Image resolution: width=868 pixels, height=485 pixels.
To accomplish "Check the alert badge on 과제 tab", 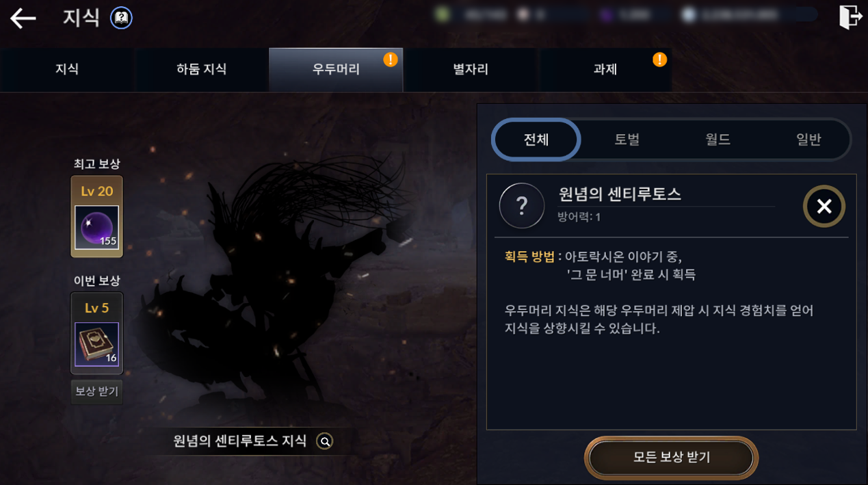I will (x=659, y=60).
